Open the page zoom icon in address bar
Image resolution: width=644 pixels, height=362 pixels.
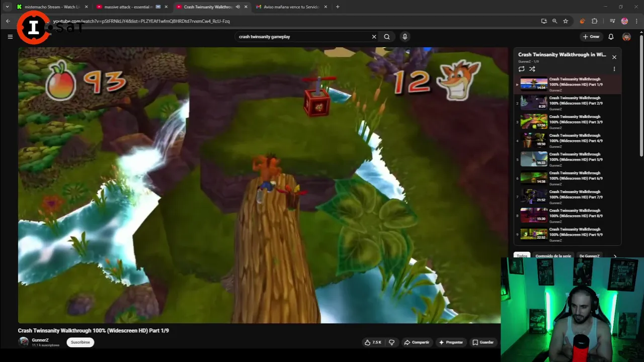coord(554,21)
